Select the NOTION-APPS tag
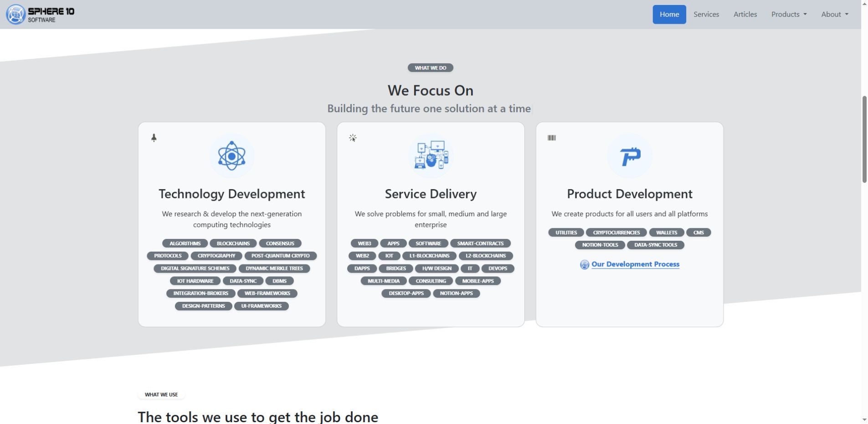 (456, 293)
